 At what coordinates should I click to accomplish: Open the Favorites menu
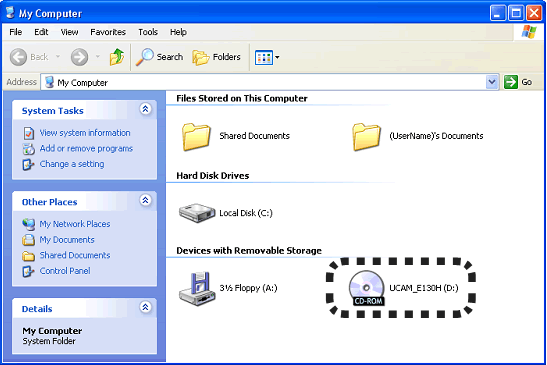coord(108,32)
